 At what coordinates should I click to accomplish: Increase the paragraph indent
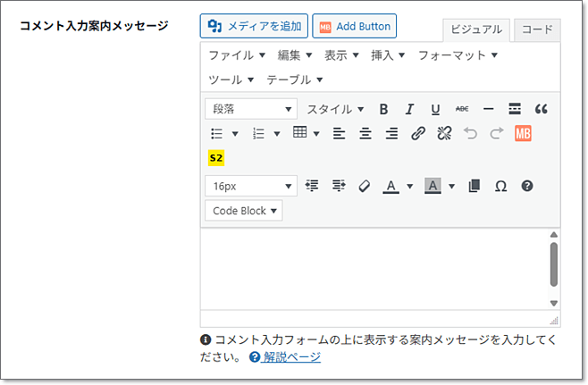(x=339, y=186)
